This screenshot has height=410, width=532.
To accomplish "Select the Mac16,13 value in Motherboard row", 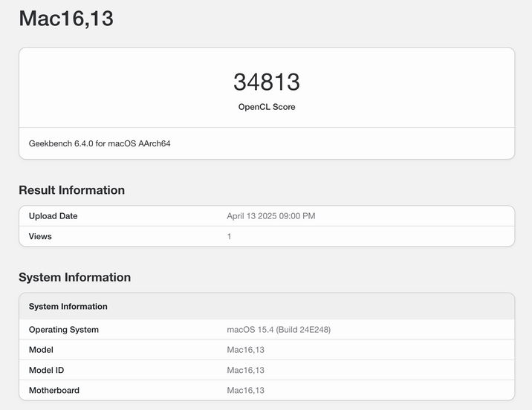I will coord(245,390).
